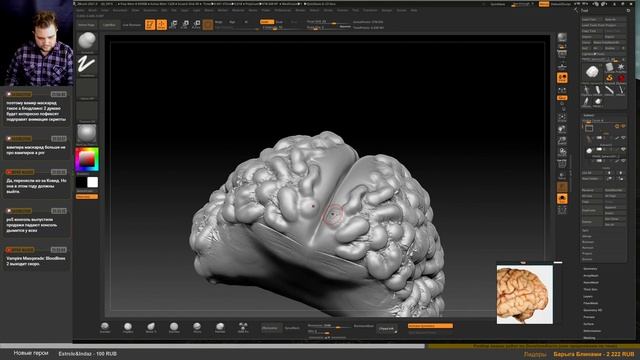This screenshot has width=640, height=360.
Task: Activate the Move transform icon
Action: coord(173,24)
